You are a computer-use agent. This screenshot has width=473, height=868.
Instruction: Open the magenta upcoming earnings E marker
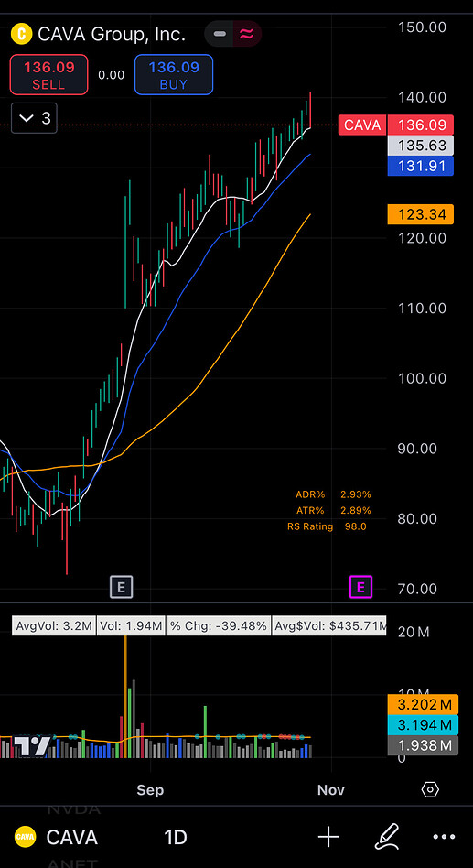(x=361, y=587)
